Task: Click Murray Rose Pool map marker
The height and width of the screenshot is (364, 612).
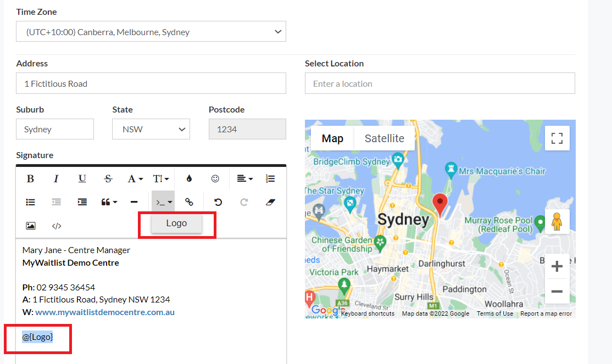Action: pos(540,223)
